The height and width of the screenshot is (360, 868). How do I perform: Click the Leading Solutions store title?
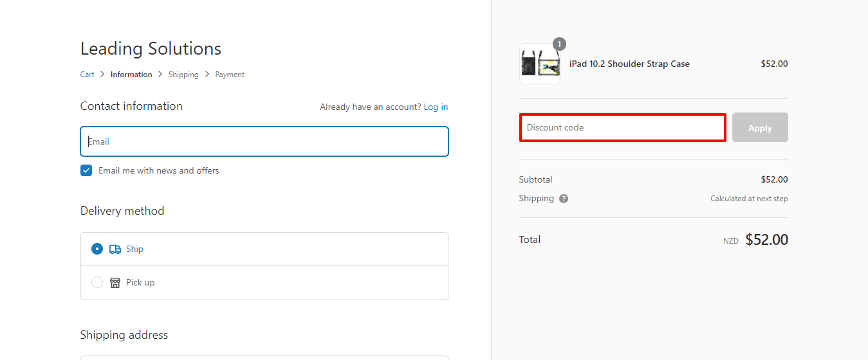pos(151,49)
